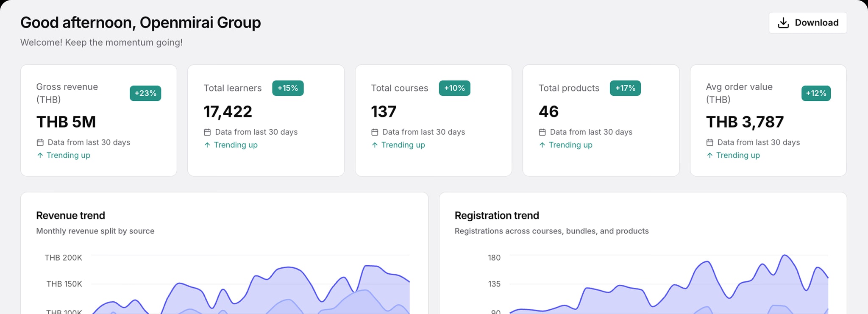The height and width of the screenshot is (314, 868).
Task: Select the +12% order value badge
Action: 816,93
